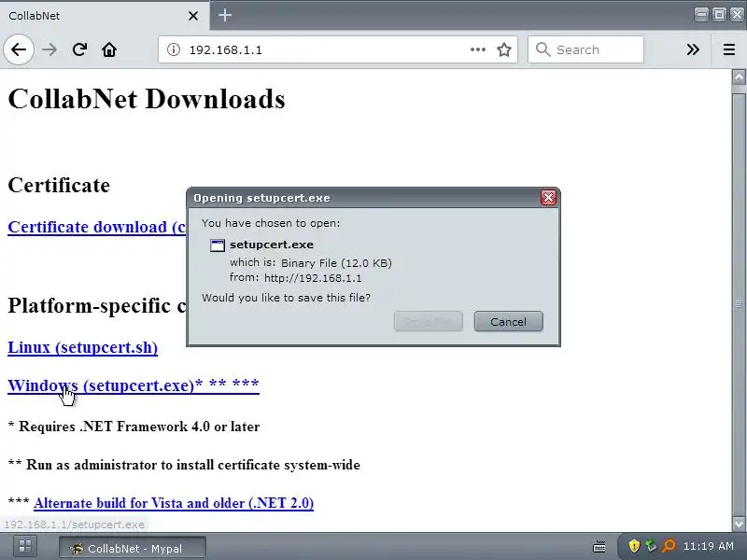This screenshot has width=747, height=560.
Task: Open the Certificate download link
Action: click(x=97, y=227)
